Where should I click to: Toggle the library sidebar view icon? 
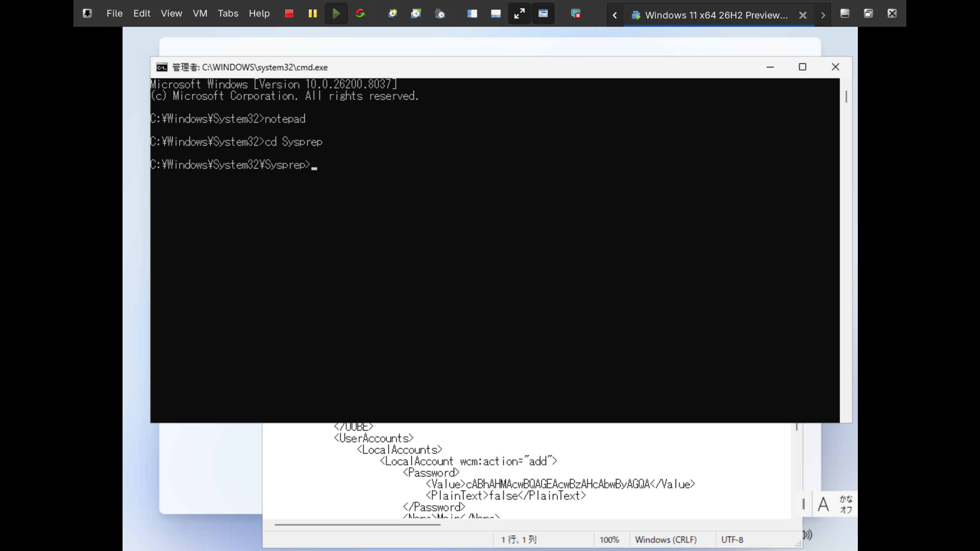coord(472,13)
